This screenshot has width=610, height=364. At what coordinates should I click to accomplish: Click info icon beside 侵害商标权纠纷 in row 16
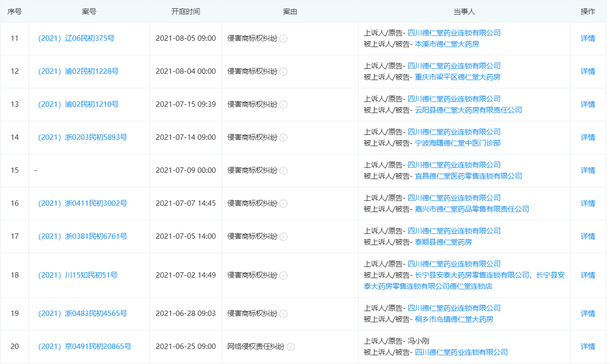pos(284,203)
